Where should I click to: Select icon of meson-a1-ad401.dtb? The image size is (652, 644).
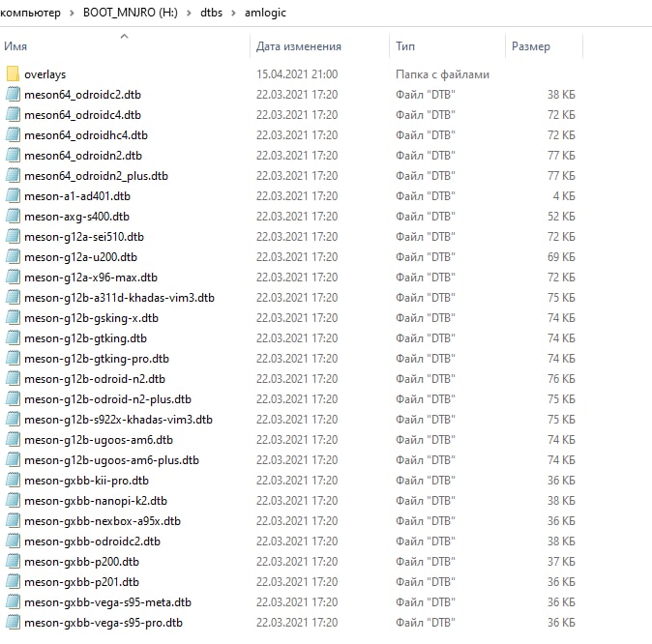pos(13,196)
